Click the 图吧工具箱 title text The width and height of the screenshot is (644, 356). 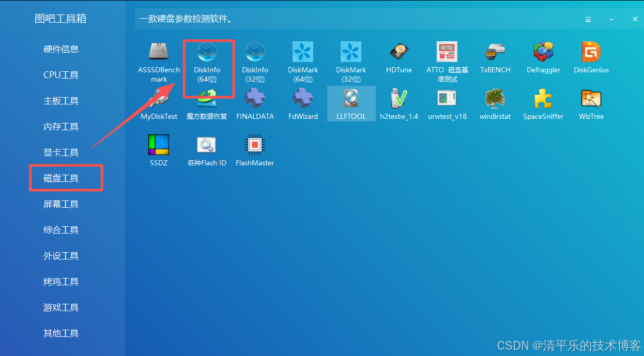coord(60,19)
